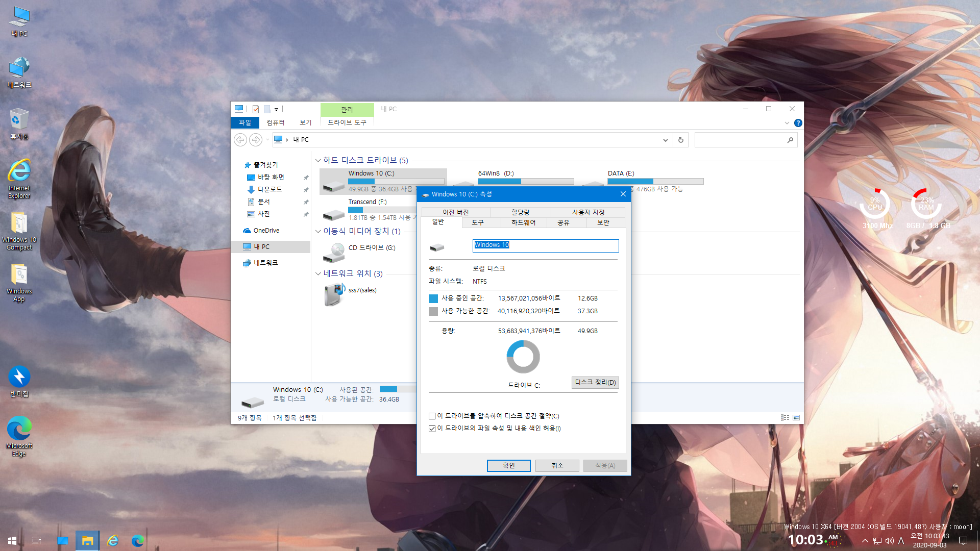Click the Explorer forward arrow button
This screenshot has height=551, width=980.
256,140
